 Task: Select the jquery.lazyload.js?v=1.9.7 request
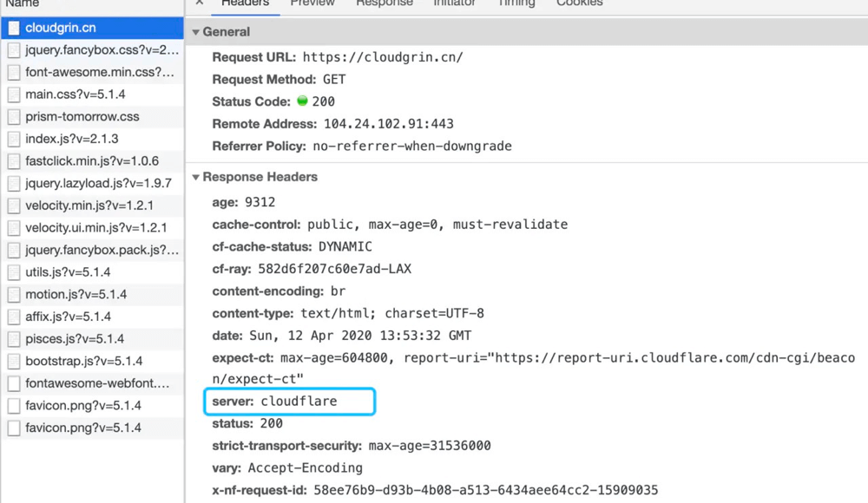(93, 183)
